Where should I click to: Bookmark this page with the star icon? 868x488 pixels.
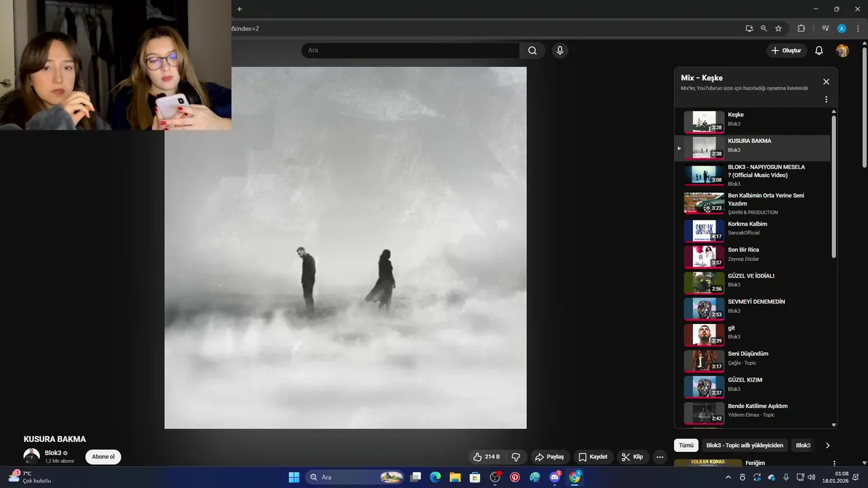(x=778, y=28)
